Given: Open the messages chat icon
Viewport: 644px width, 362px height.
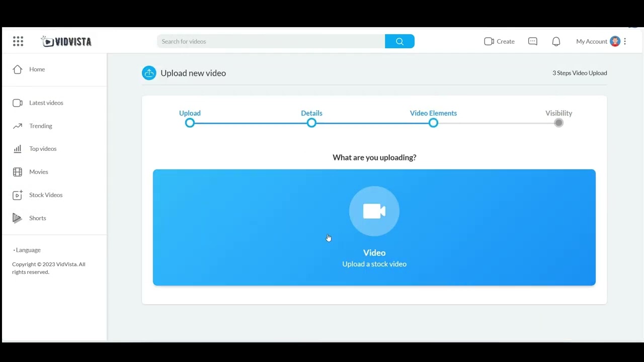Looking at the screenshot, I should [533, 41].
